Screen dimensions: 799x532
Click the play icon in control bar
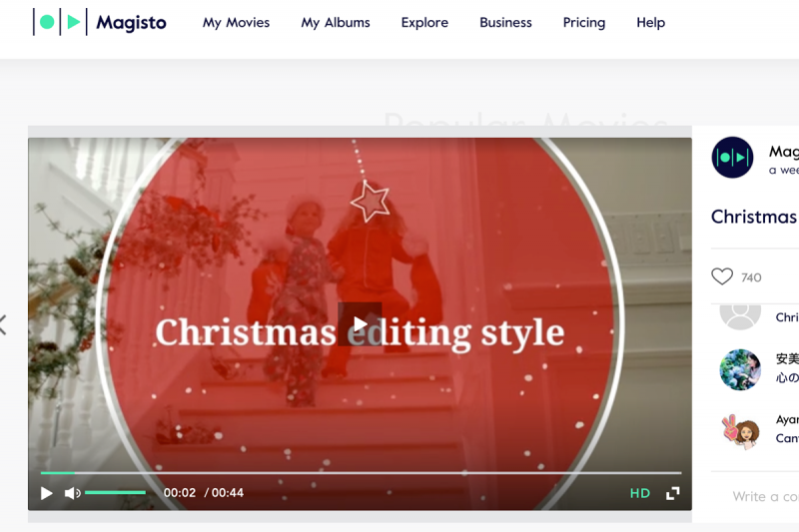[46, 493]
